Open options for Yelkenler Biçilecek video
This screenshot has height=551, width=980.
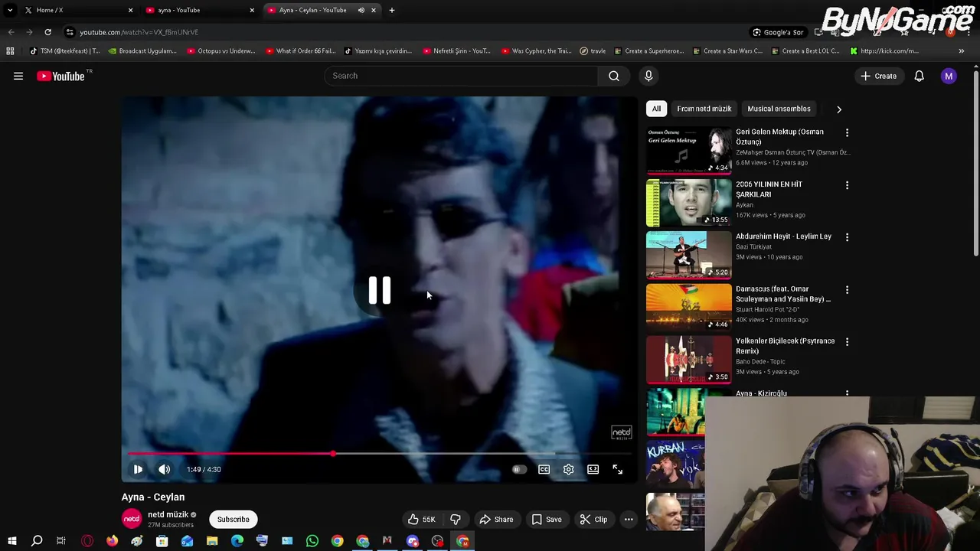[x=847, y=342]
